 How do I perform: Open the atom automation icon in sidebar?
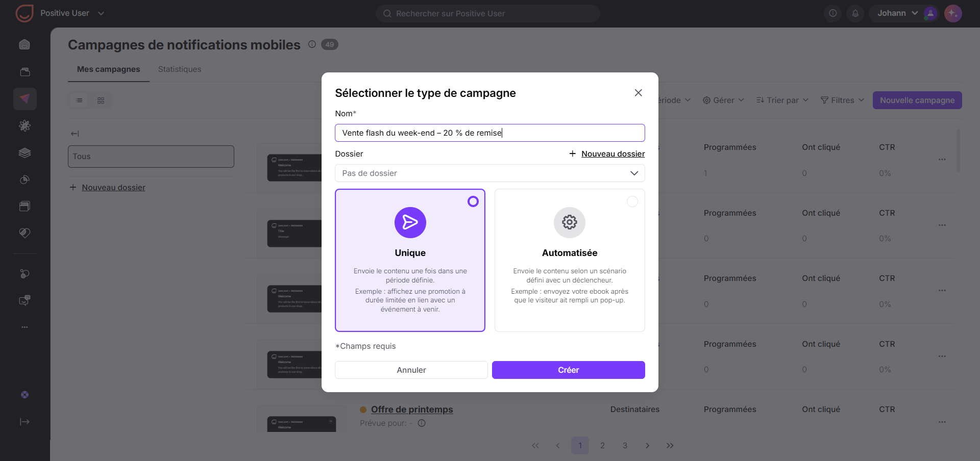click(x=24, y=125)
